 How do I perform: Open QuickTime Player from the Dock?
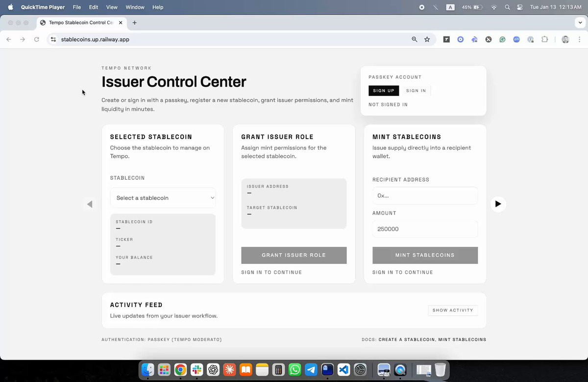click(400, 370)
